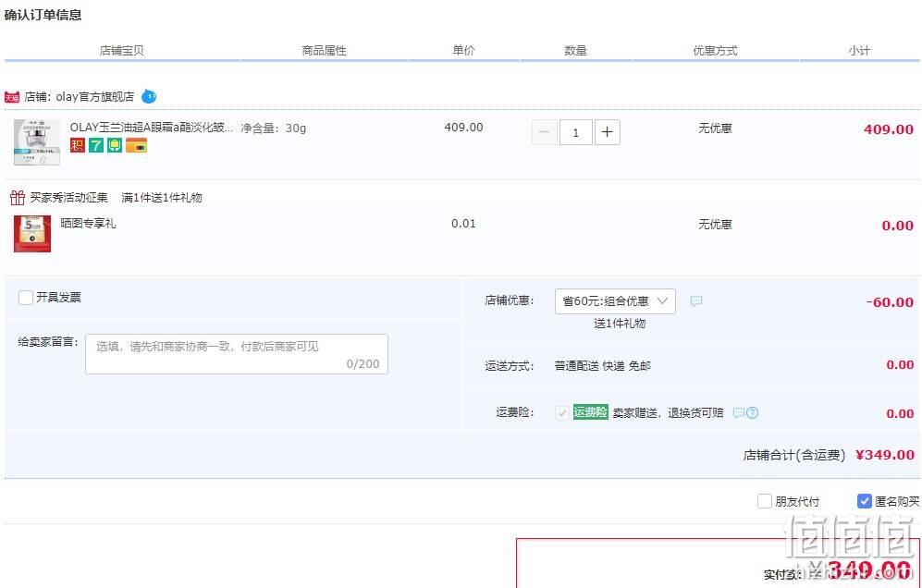Increase quantity with the plus button
922x588 pixels.
[608, 132]
